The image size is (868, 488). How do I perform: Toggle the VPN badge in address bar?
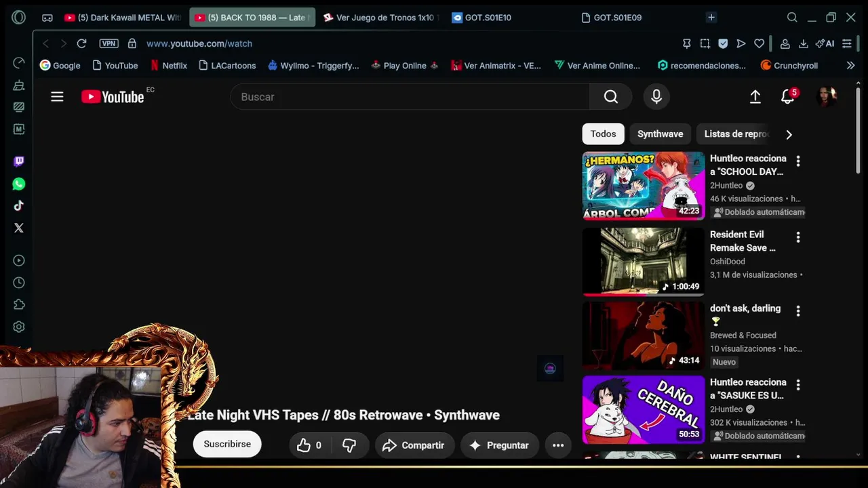(108, 43)
